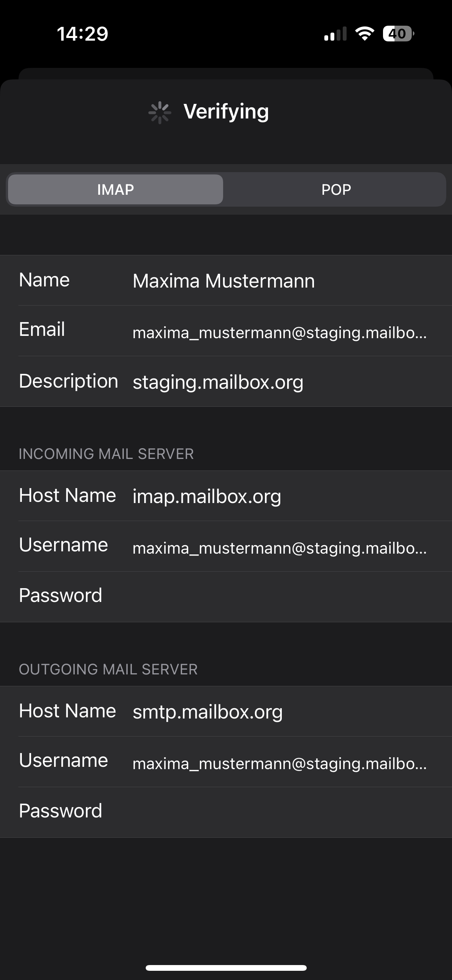Select the IMAP segment
The height and width of the screenshot is (980, 452).
coord(115,189)
